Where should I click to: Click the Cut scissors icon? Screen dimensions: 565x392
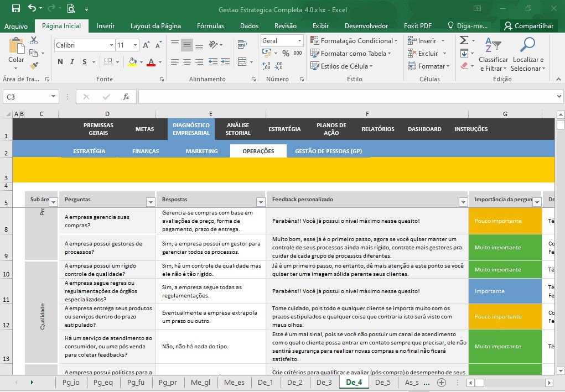(x=34, y=40)
